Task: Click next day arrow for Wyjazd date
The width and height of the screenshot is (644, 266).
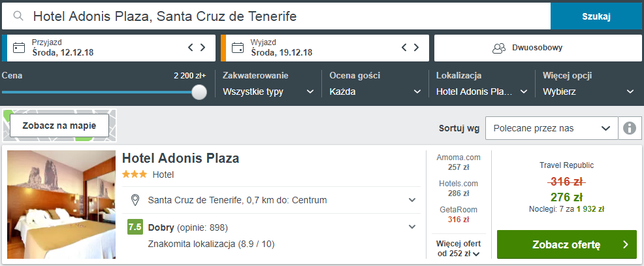Action: coord(417,47)
